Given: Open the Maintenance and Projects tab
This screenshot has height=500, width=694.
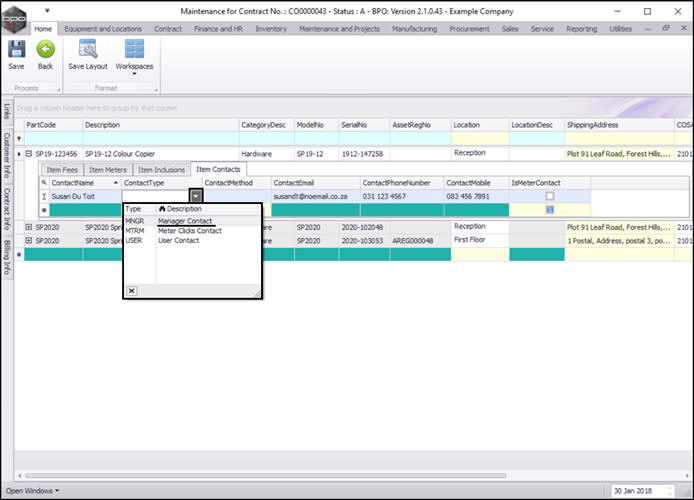Looking at the screenshot, I should coord(339,29).
